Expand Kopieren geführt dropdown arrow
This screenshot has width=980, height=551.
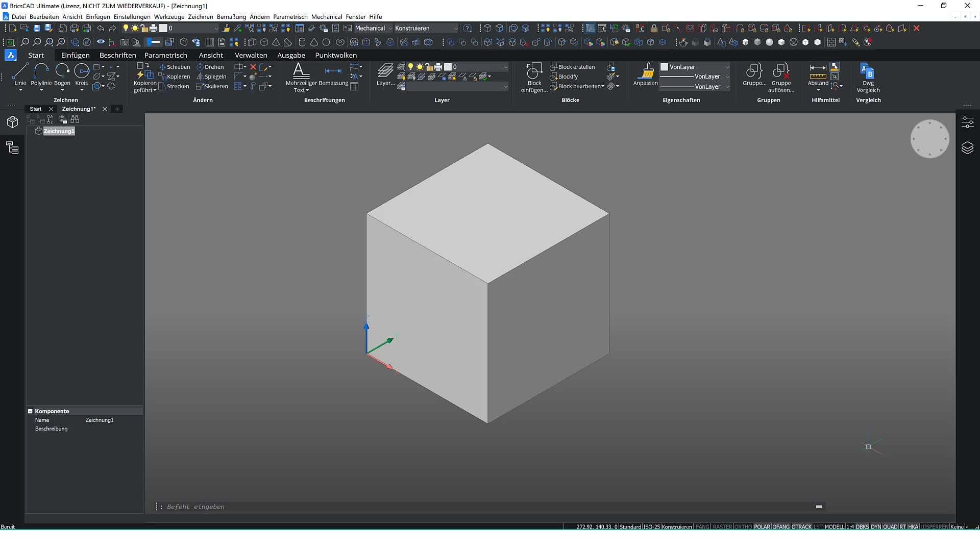click(155, 90)
